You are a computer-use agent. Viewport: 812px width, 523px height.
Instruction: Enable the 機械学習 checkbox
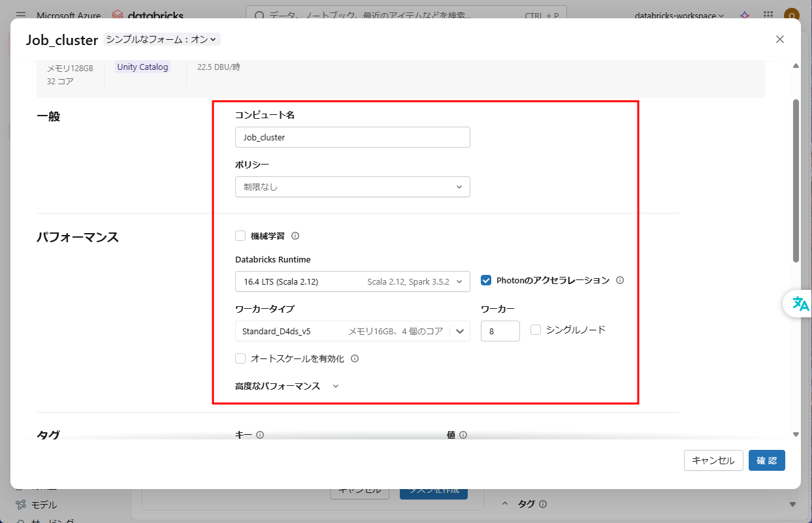pos(240,236)
